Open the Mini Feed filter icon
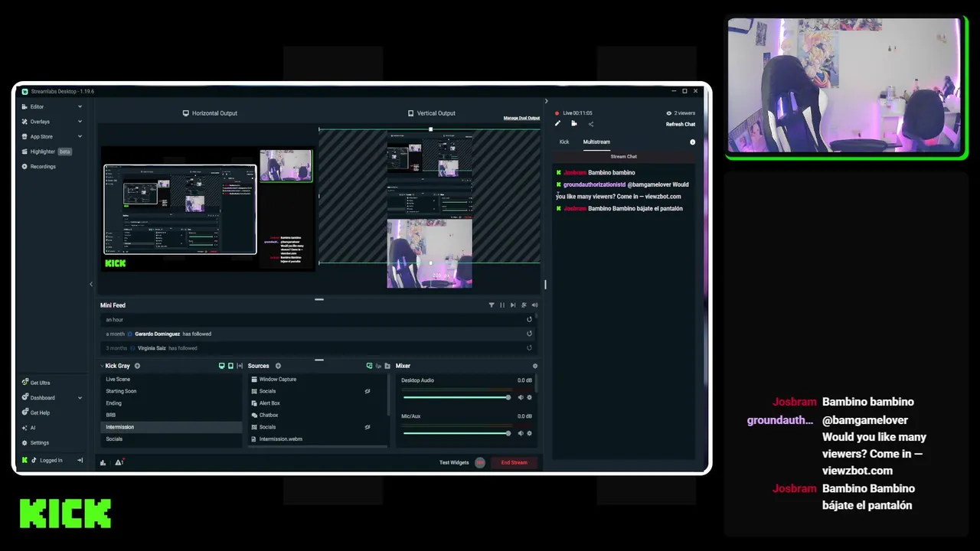Viewport: 980px width, 551px height. (492, 305)
